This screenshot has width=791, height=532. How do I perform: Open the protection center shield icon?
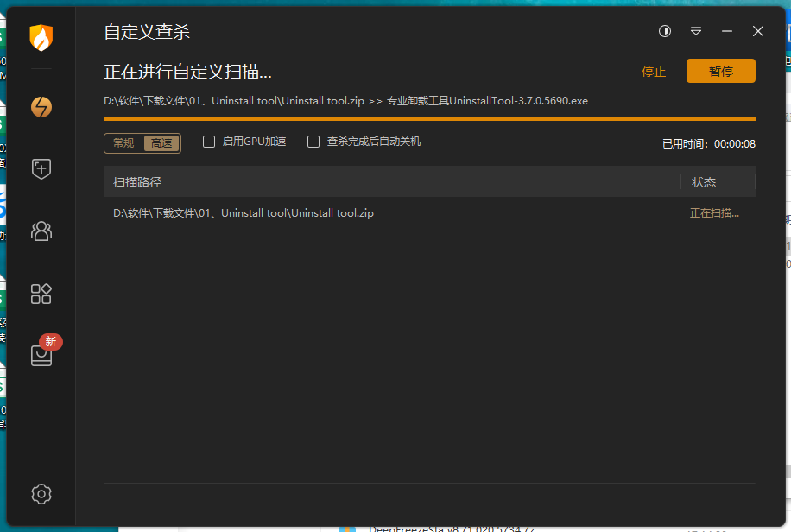(41, 168)
